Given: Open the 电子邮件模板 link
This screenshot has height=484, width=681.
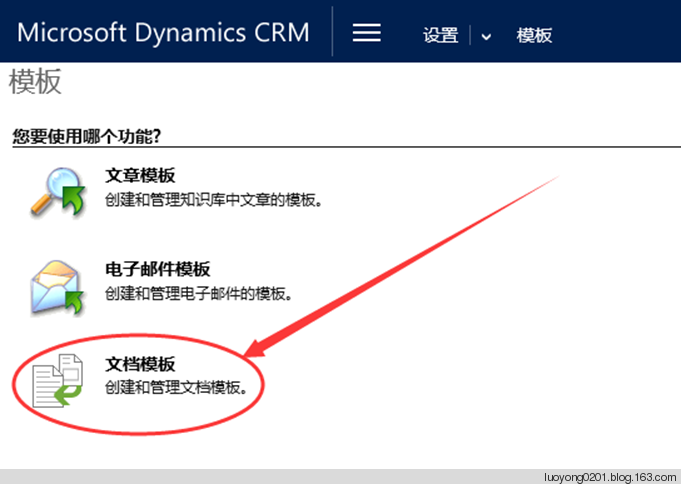Looking at the screenshot, I should [158, 269].
